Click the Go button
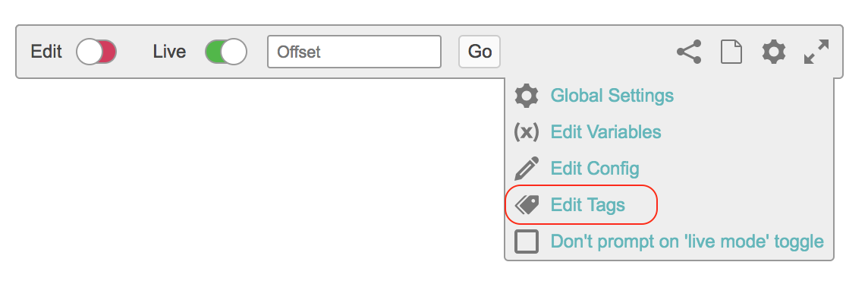 click(480, 52)
